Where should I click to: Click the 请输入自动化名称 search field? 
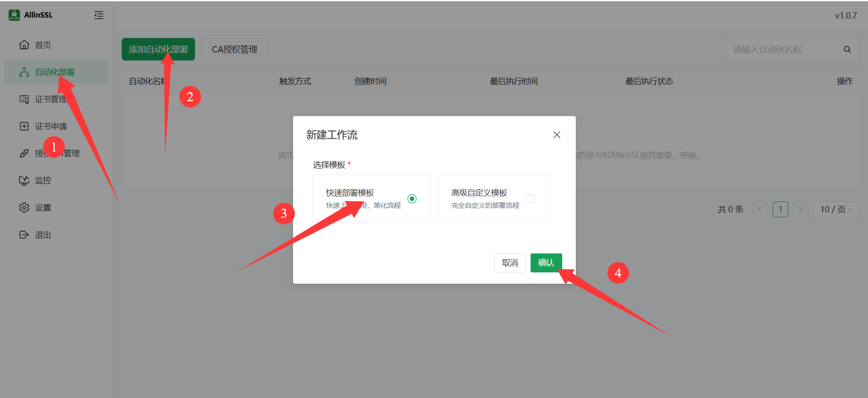pyautogui.click(x=783, y=49)
